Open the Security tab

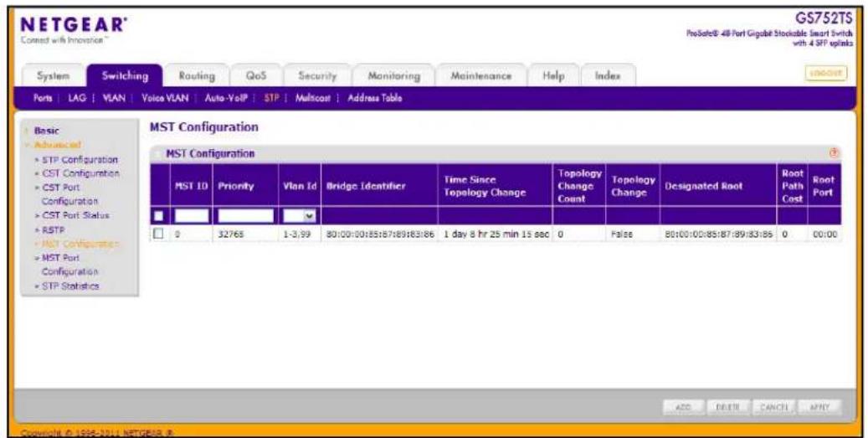pyautogui.click(x=317, y=76)
